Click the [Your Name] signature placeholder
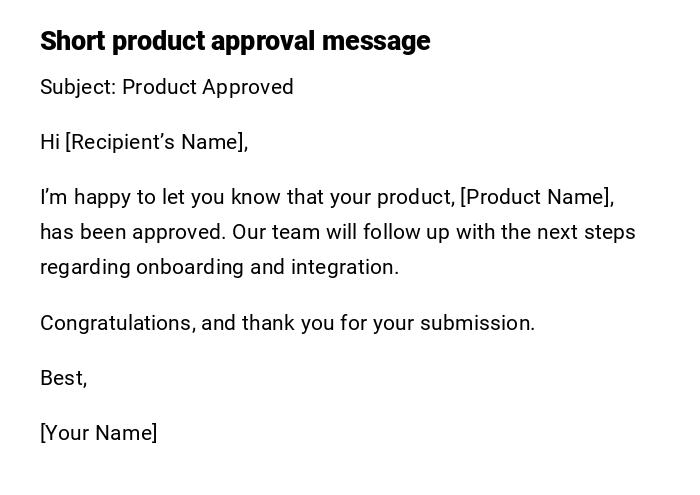 click(98, 433)
